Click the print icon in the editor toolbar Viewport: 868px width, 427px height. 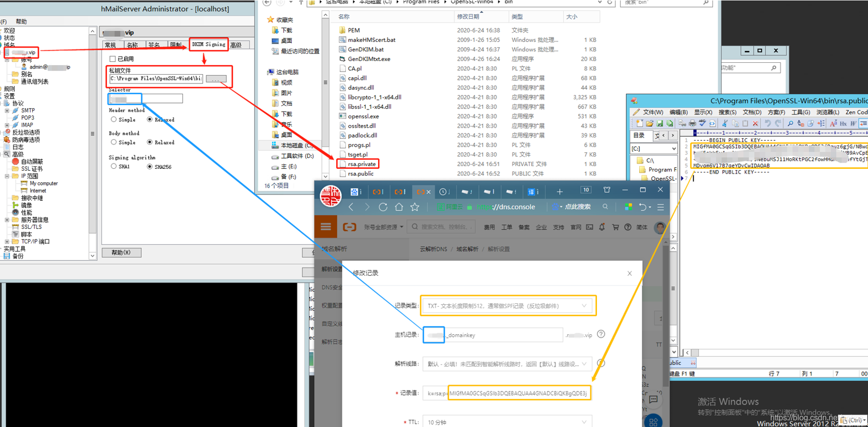coord(692,124)
